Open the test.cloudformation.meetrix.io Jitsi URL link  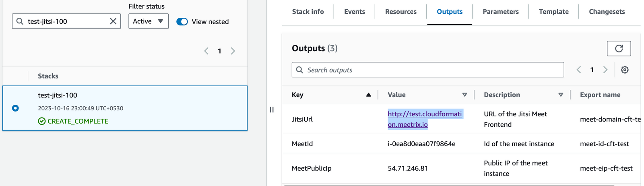click(x=425, y=119)
